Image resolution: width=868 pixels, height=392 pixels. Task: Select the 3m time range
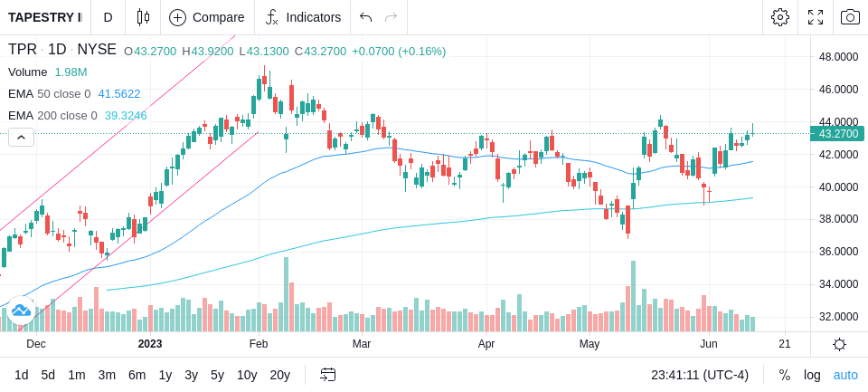[x=107, y=376]
